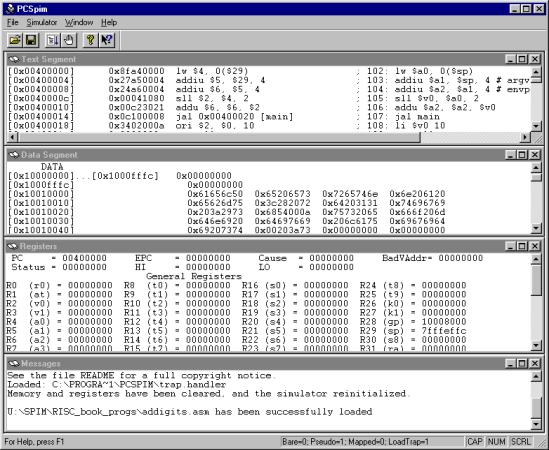Maximize the Registers window
The image size is (549, 450).
coord(522,247)
